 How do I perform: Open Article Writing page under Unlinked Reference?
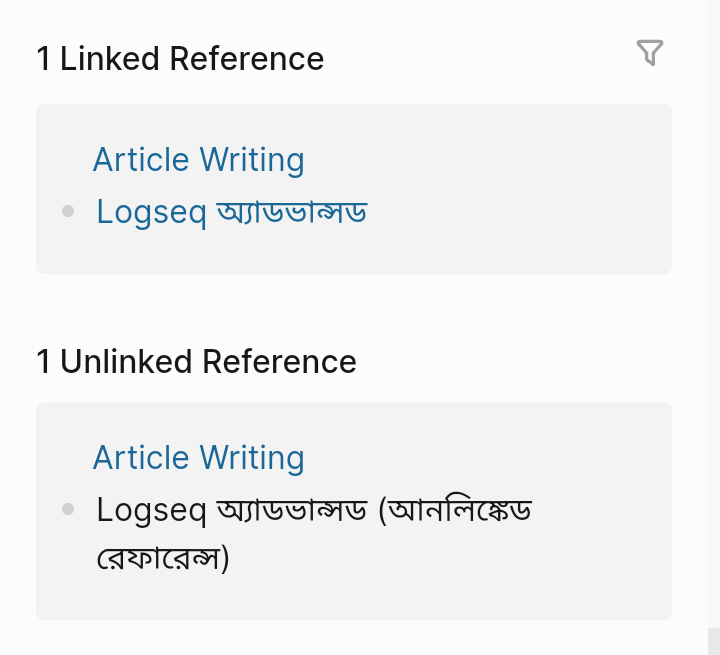[x=198, y=457]
